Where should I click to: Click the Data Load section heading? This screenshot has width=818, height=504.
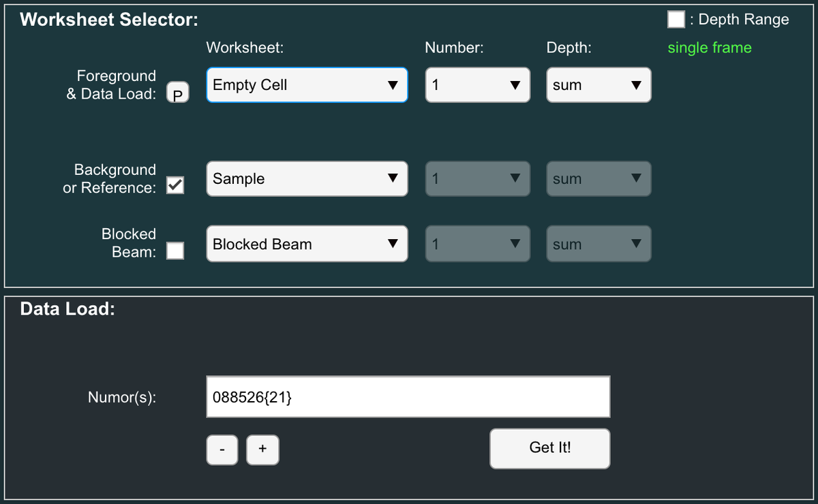coord(67,309)
